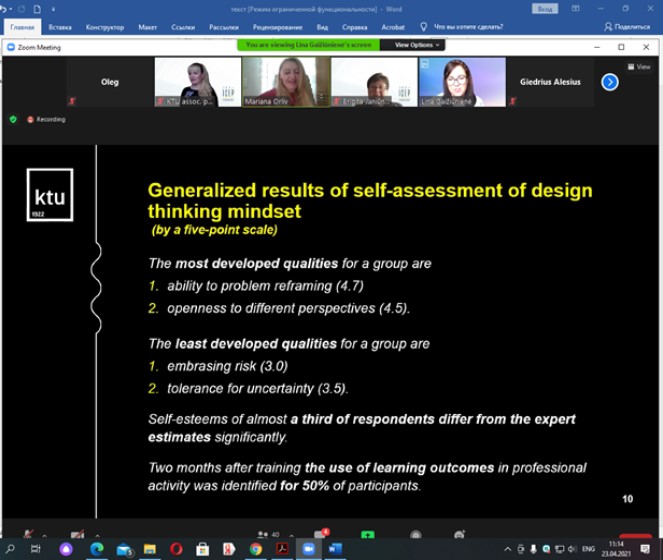The height and width of the screenshot is (560, 663).
Task: Open Word from the Windows taskbar
Action: coord(335,549)
